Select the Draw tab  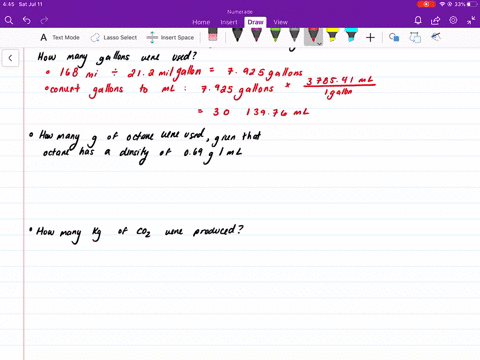[255, 22]
